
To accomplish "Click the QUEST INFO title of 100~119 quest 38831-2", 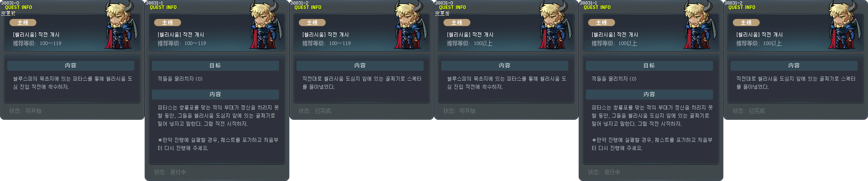I will click(308, 7).
